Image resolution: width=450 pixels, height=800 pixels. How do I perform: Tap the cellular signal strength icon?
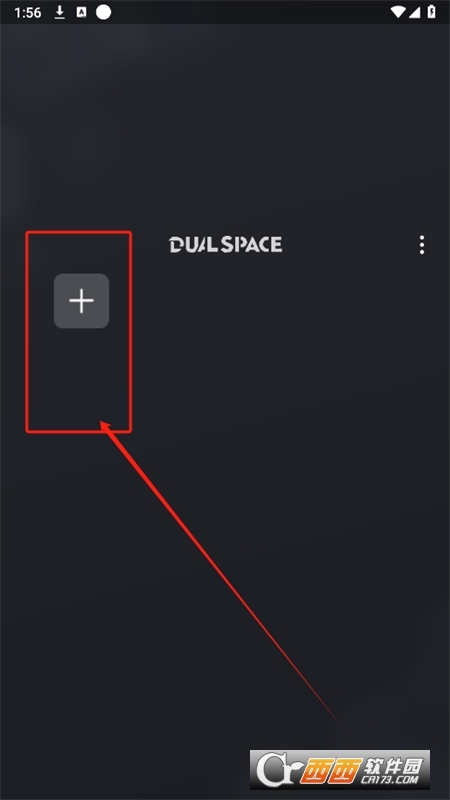coord(414,12)
